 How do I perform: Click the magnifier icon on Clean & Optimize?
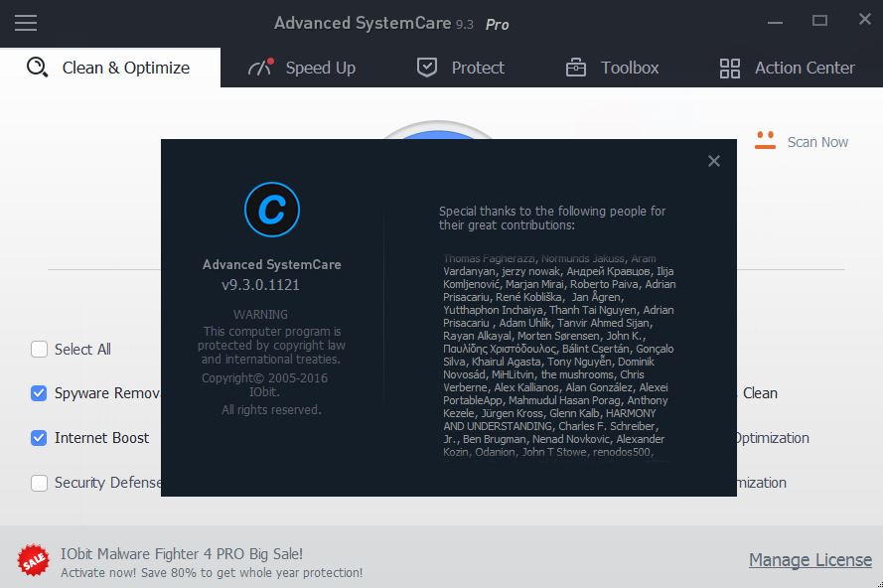pyautogui.click(x=36, y=67)
